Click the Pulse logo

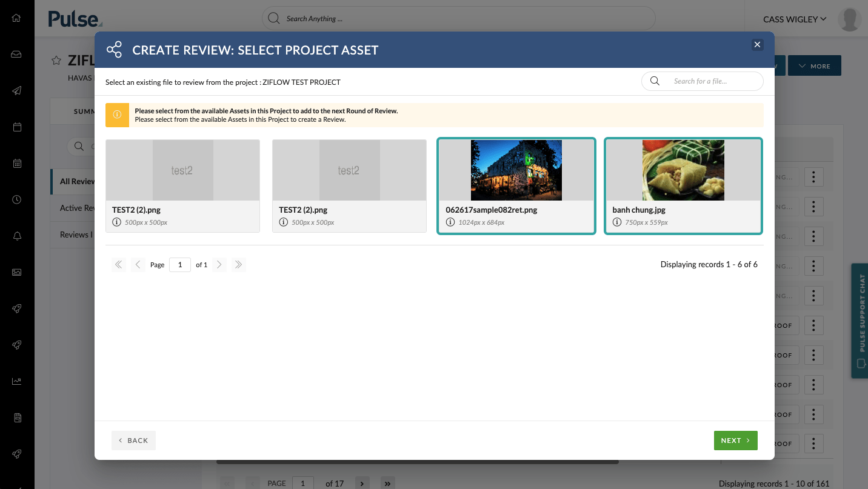click(75, 19)
